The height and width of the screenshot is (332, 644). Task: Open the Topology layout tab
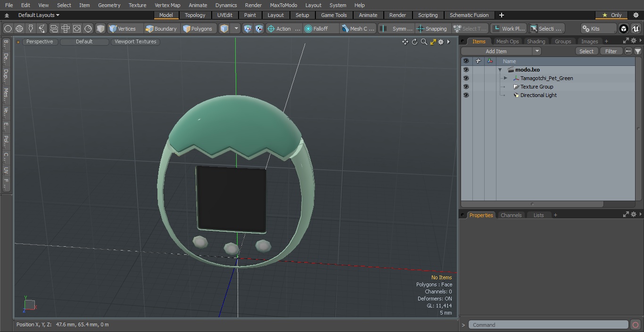[195, 15]
